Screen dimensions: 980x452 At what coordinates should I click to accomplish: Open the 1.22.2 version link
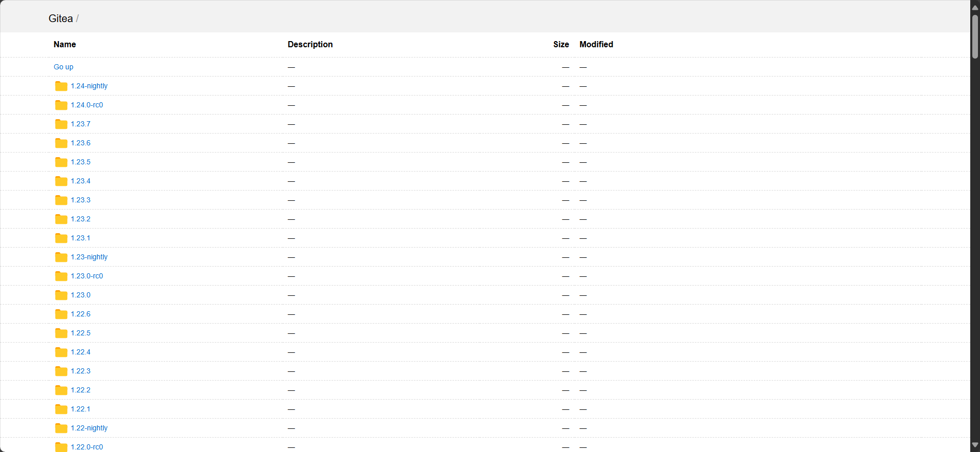pyautogui.click(x=81, y=390)
